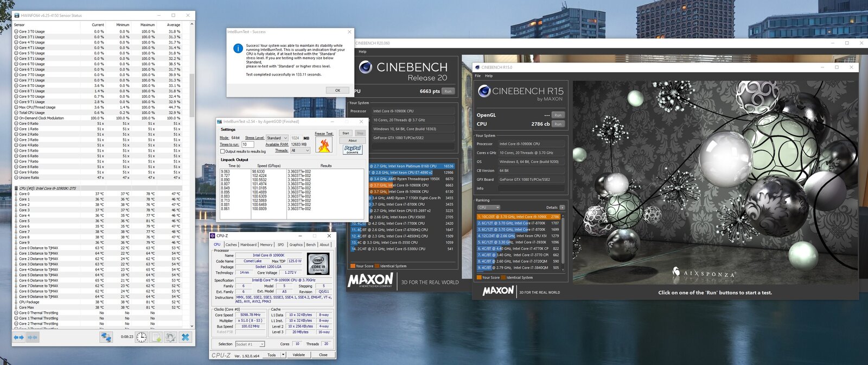This screenshot has width=868, height=365.
Task: Open Help menu in Cinebench R20
Action: pyautogui.click(x=362, y=52)
